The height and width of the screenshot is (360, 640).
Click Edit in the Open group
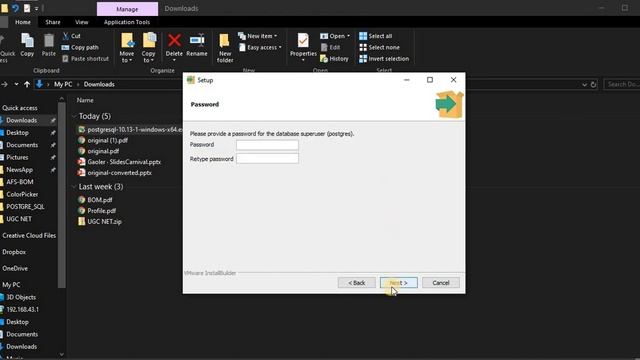(x=330, y=47)
